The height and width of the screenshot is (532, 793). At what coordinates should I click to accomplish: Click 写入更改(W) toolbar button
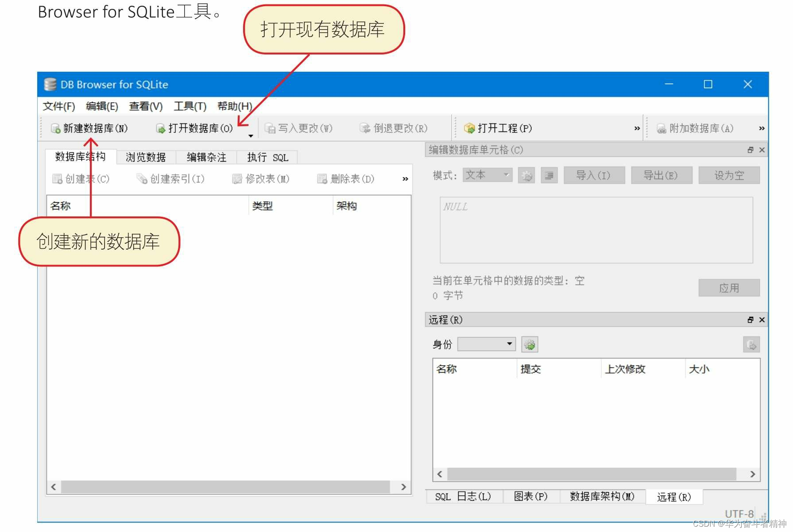pos(299,128)
